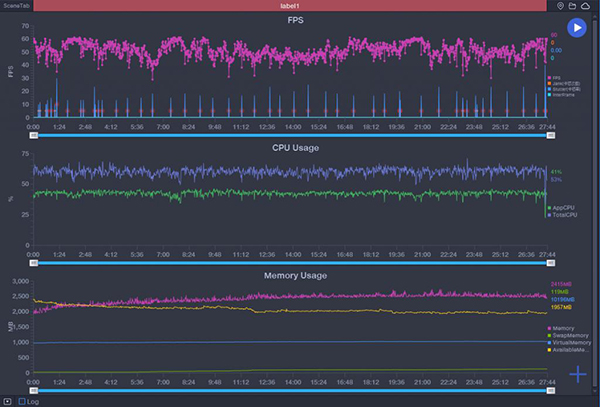This screenshot has height=407, width=600.
Task: Open the folder icon in top bar
Action: [573, 6]
